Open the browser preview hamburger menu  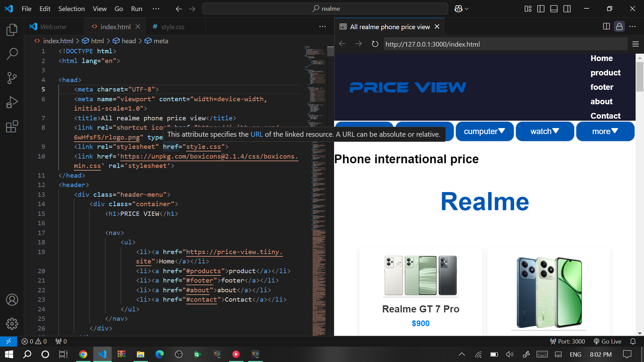(x=635, y=44)
